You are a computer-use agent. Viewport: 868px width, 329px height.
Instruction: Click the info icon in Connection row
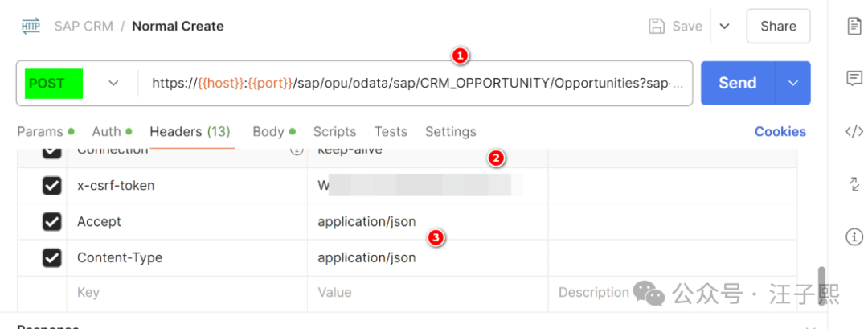pos(296,150)
